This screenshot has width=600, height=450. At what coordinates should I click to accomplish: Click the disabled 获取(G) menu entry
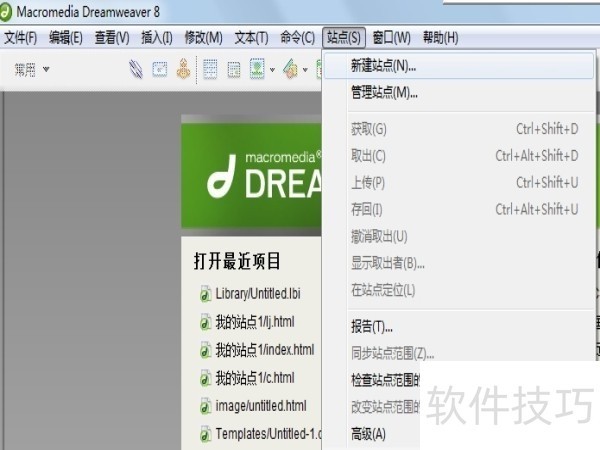tap(459, 129)
